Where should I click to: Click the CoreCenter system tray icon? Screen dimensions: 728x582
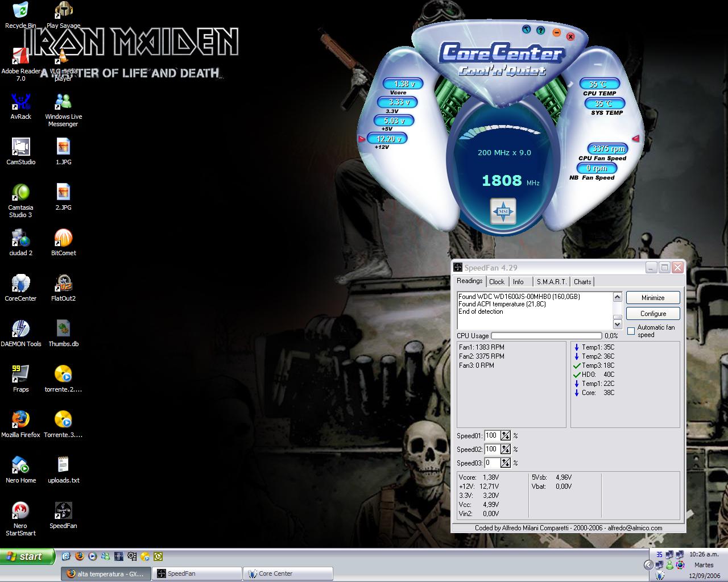pos(660,575)
